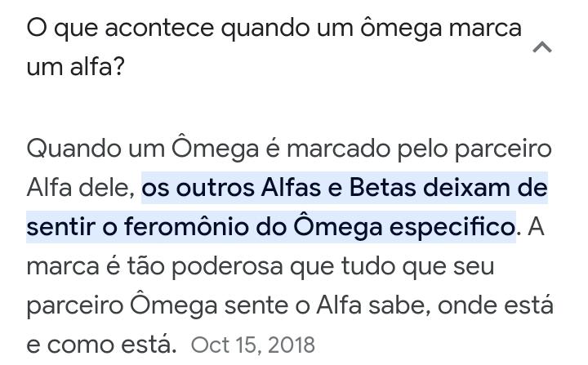Click the text "Alfa dele," in the answer
The image size is (588, 365).
pyautogui.click(x=80, y=189)
